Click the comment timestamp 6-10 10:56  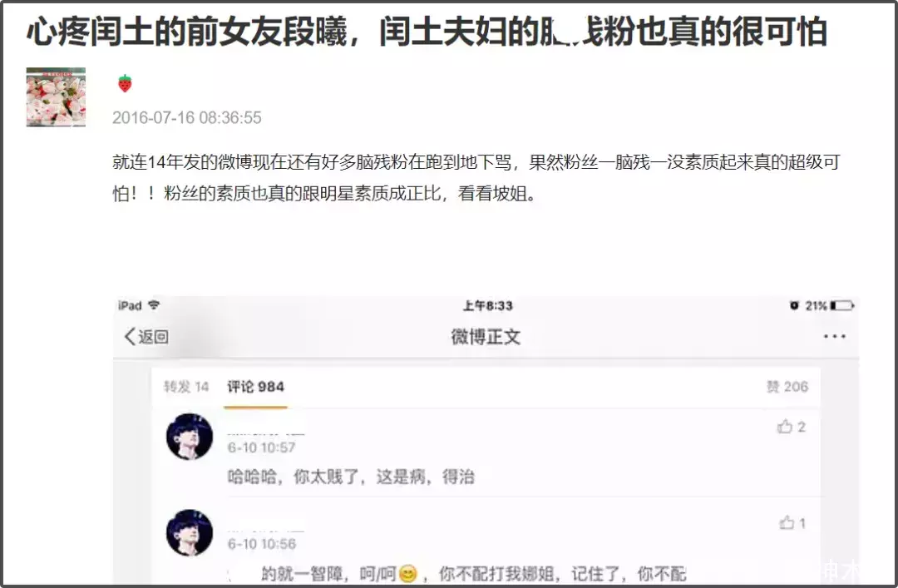262,544
